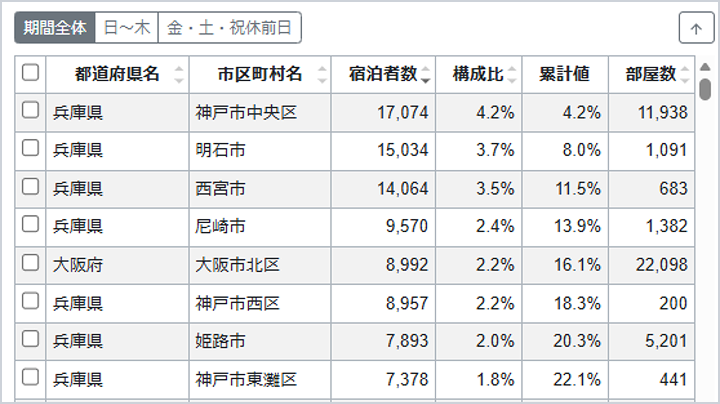Click the 都道府県名 column header
Image resolution: width=720 pixels, height=404 pixels.
pyautogui.click(x=116, y=75)
